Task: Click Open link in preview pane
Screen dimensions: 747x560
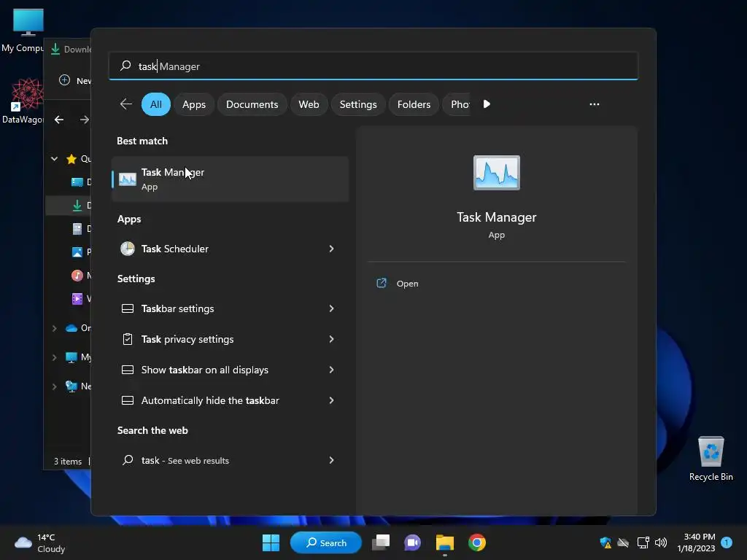Action: (x=407, y=284)
